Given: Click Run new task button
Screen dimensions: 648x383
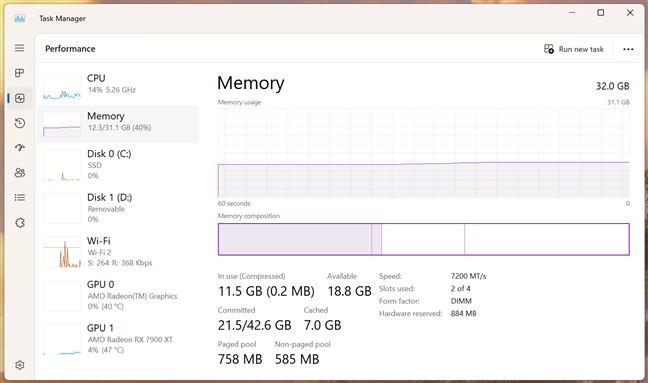Looking at the screenshot, I should pyautogui.click(x=574, y=49).
